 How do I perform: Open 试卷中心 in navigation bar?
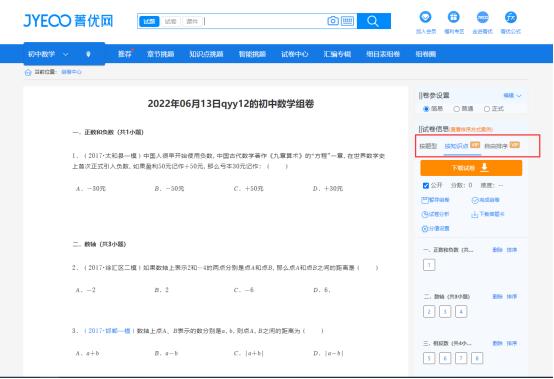click(295, 54)
